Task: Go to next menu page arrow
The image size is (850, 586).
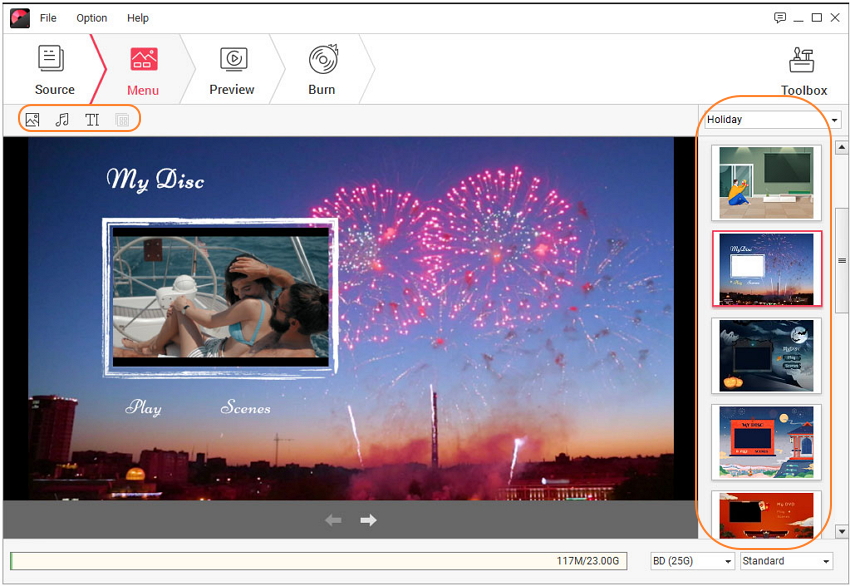Action: coord(368,520)
